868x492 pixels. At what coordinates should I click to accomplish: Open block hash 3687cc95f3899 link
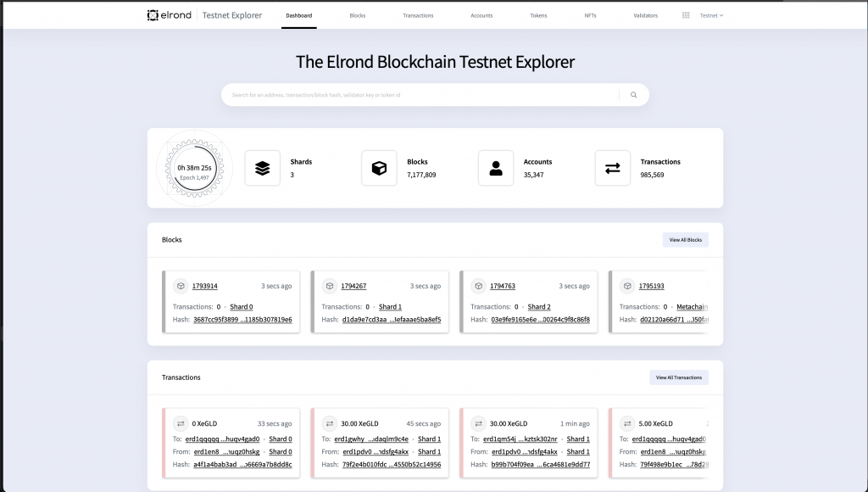(242, 319)
